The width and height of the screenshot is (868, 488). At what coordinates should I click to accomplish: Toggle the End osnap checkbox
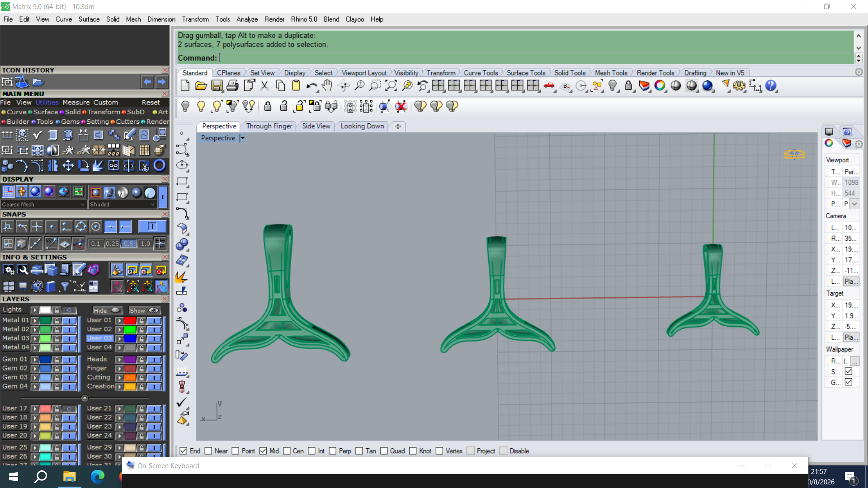coord(183,451)
